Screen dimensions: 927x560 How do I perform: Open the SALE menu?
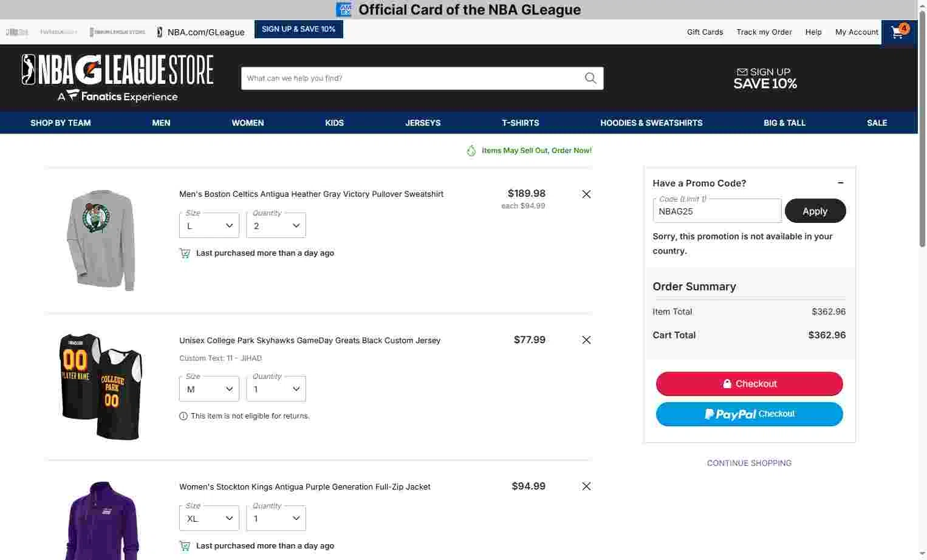click(x=877, y=123)
